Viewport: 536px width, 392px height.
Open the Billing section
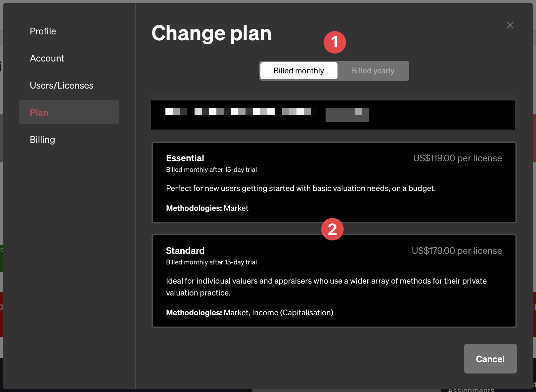[42, 139]
